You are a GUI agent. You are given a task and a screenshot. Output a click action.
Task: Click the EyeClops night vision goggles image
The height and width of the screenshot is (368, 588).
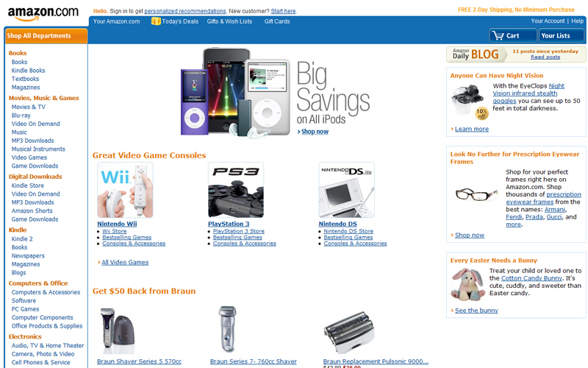[x=469, y=102]
